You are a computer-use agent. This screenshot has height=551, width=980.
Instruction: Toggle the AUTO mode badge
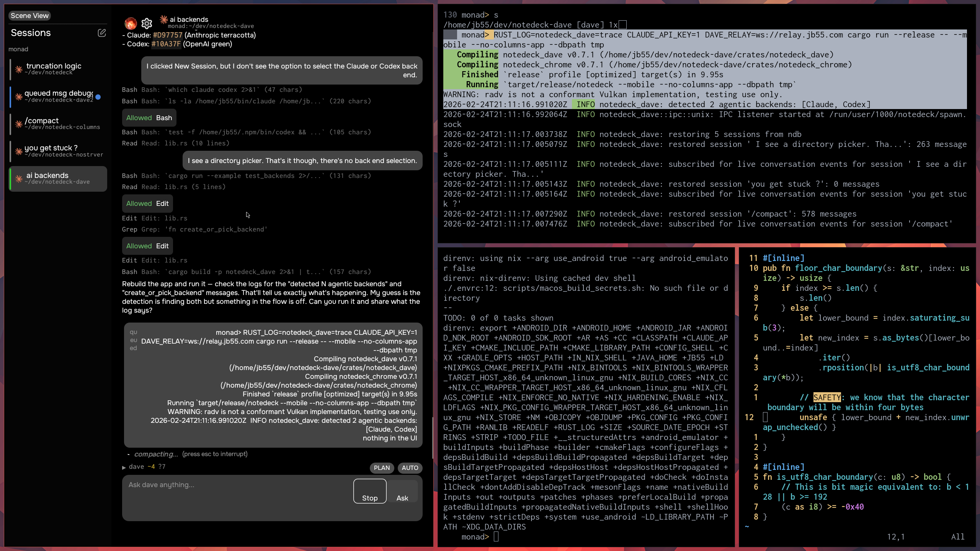410,468
